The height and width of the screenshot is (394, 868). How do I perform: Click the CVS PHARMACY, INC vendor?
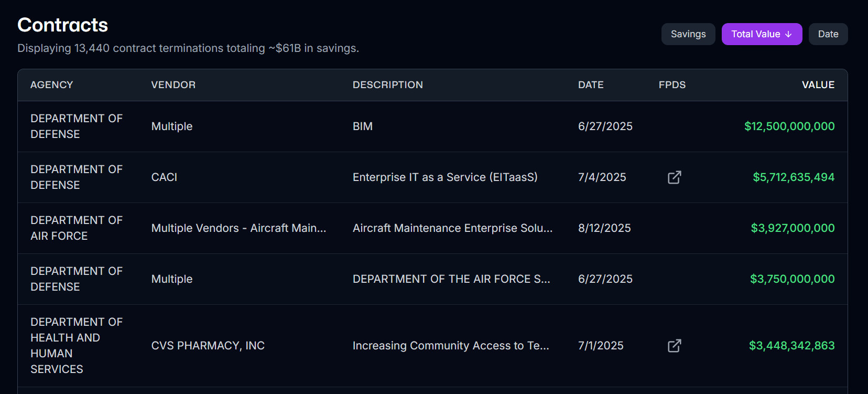pyautogui.click(x=208, y=346)
